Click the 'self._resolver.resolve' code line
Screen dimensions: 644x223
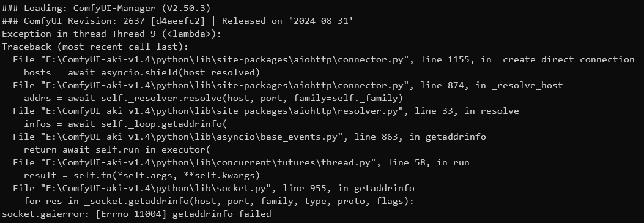click(213, 98)
